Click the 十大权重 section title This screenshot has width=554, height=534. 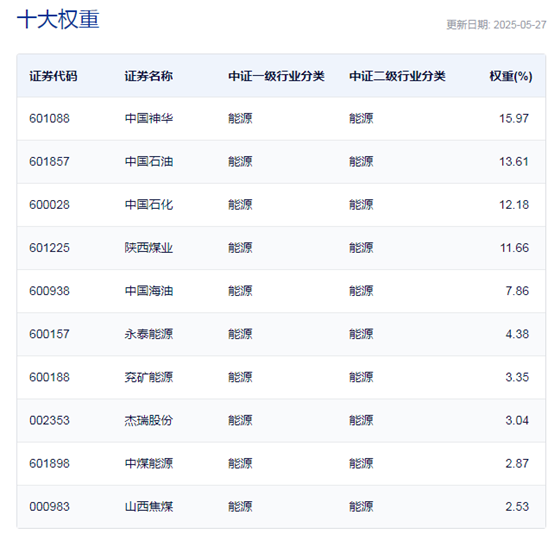(x=58, y=19)
